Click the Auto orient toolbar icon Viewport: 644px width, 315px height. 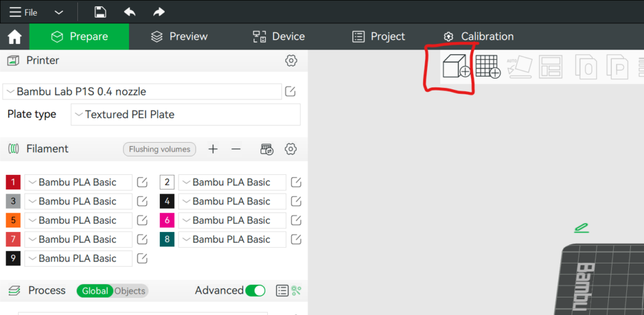pyautogui.click(x=519, y=66)
